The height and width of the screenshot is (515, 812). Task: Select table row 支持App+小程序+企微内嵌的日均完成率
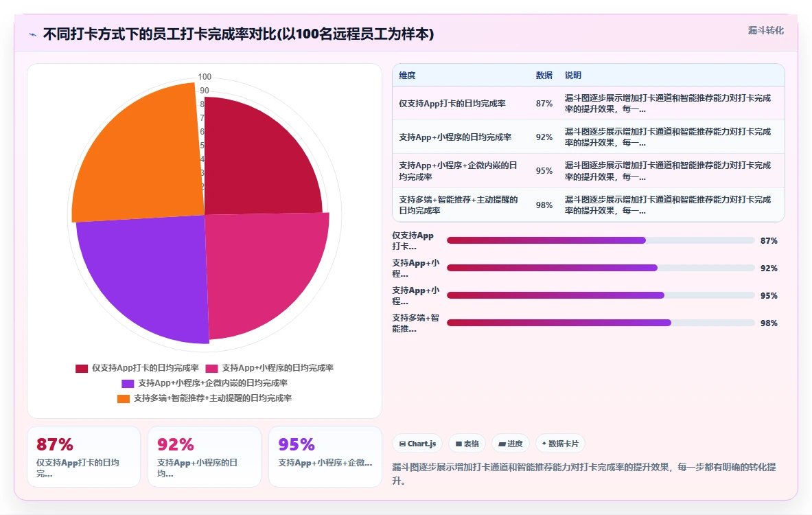pyautogui.click(x=588, y=171)
